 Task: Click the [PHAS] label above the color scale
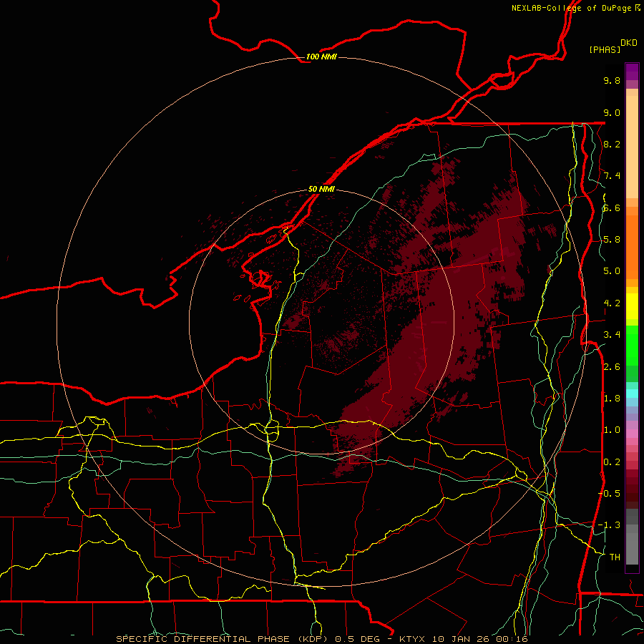[x=605, y=49]
